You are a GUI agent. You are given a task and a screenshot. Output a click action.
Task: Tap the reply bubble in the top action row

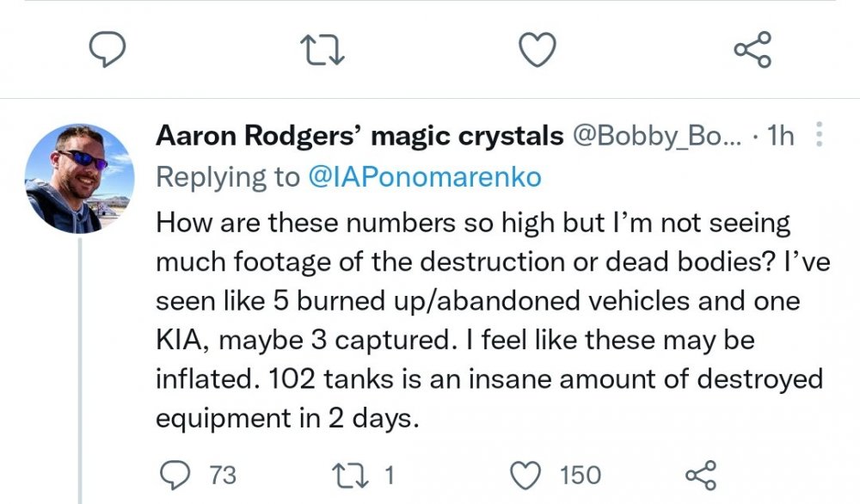(x=109, y=51)
